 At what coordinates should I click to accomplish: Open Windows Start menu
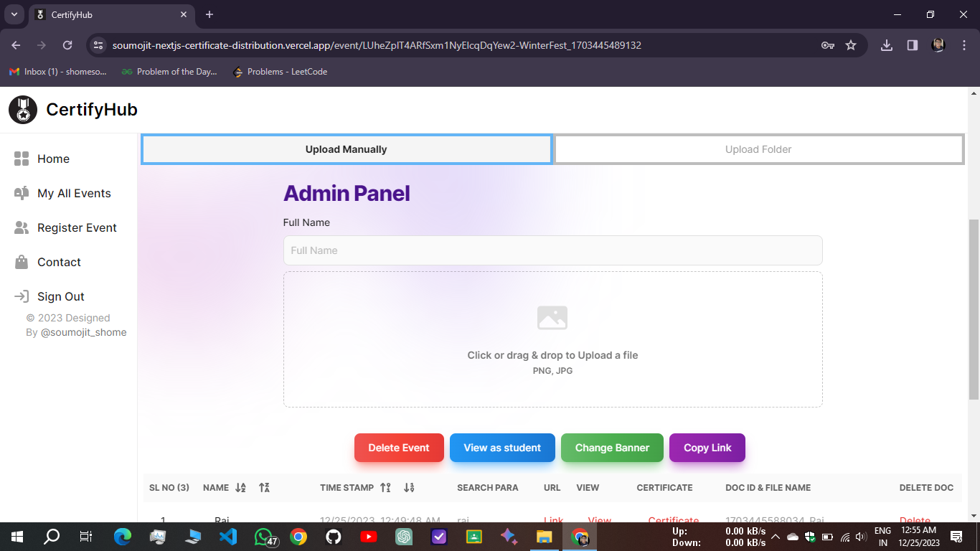(17, 537)
